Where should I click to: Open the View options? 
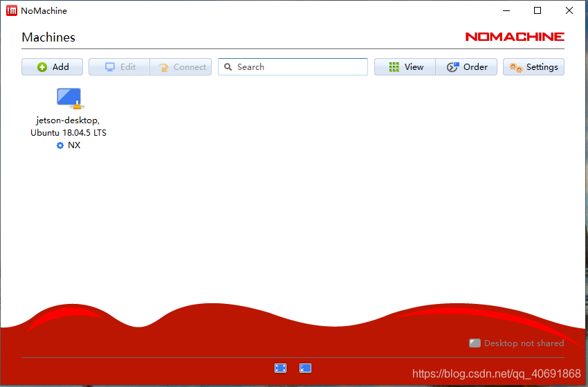[x=405, y=67]
